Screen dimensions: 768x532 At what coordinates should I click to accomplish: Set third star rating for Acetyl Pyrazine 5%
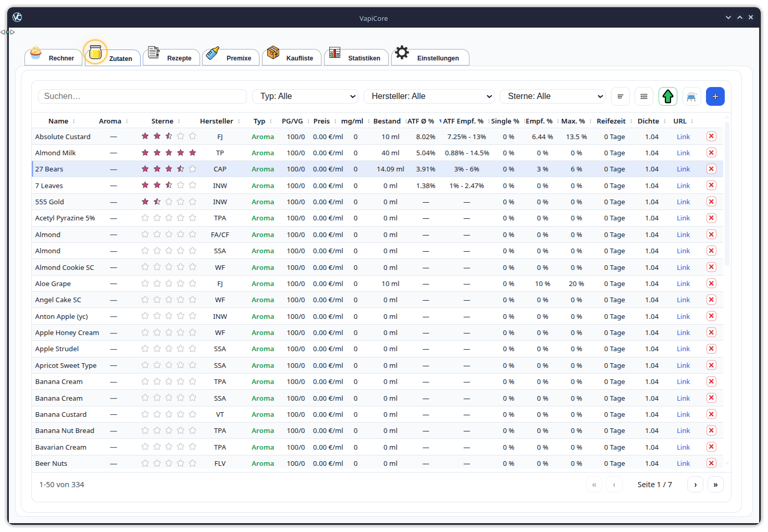[169, 218]
